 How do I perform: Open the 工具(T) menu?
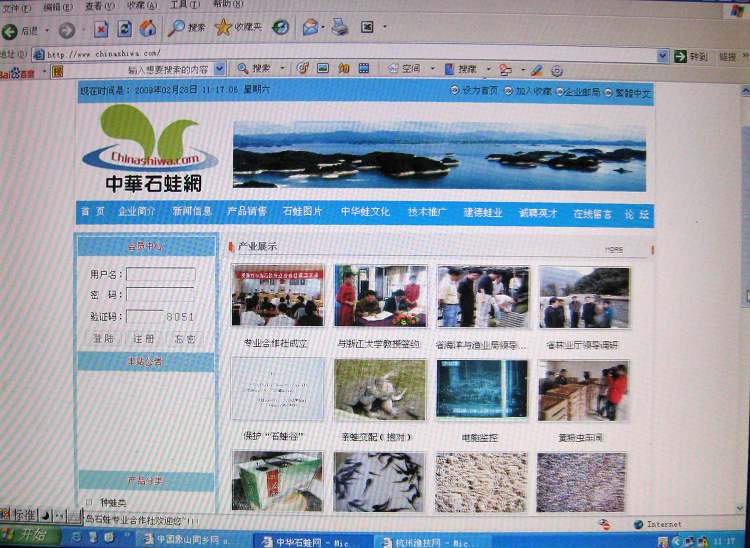point(183,5)
